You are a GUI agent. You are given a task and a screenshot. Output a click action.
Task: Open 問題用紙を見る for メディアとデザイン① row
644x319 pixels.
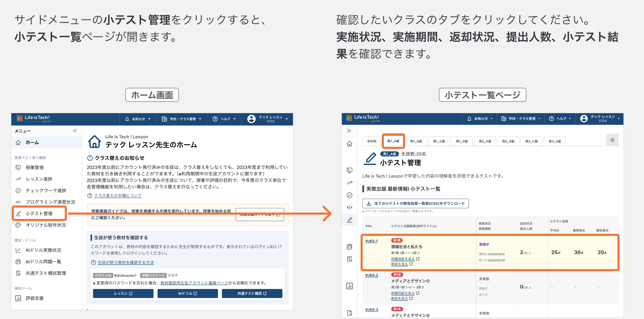(403, 293)
